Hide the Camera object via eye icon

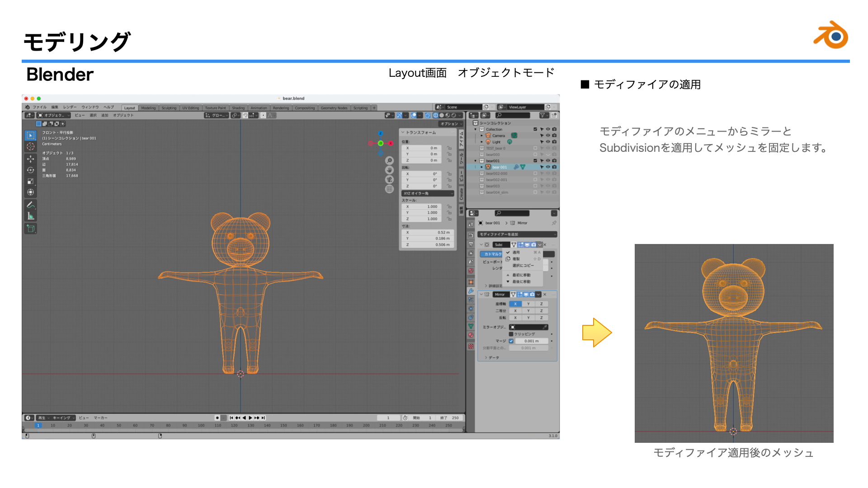(x=548, y=136)
